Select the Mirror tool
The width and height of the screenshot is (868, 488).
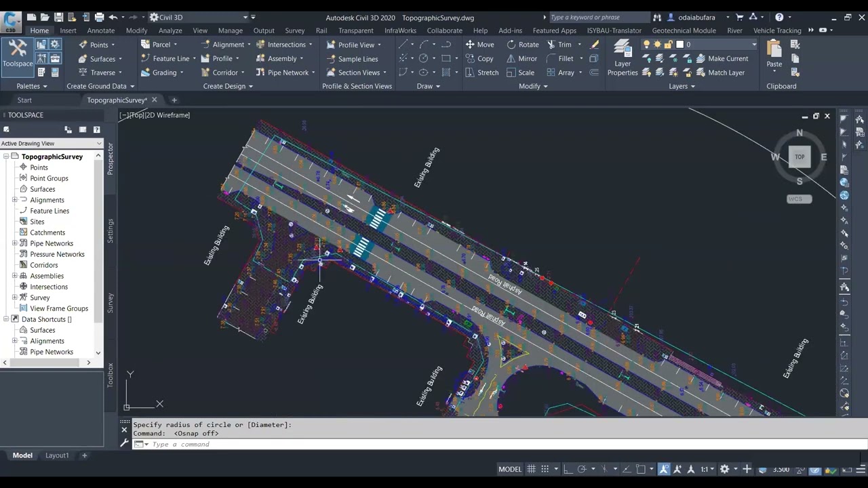click(x=521, y=59)
